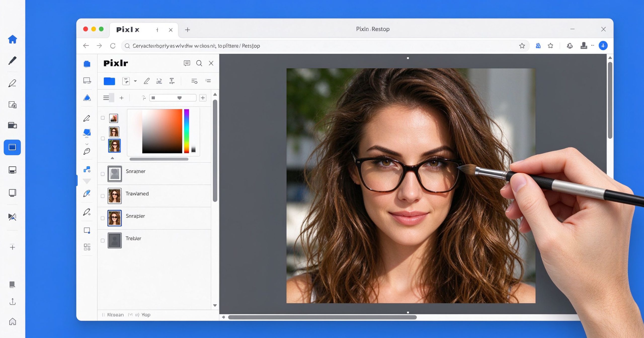Open the search magnifier in Pixlr panel header
644x338 pixels.
[x=199, y=63]
